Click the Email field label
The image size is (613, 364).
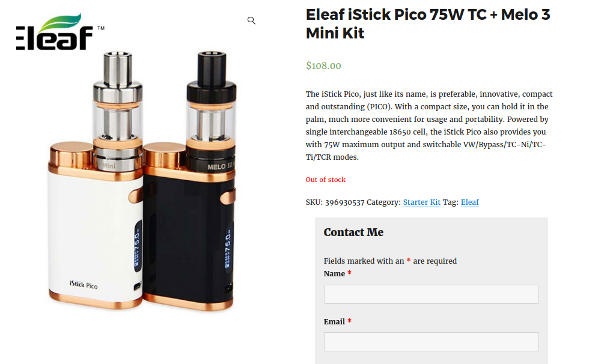click(x=334, y=321)
